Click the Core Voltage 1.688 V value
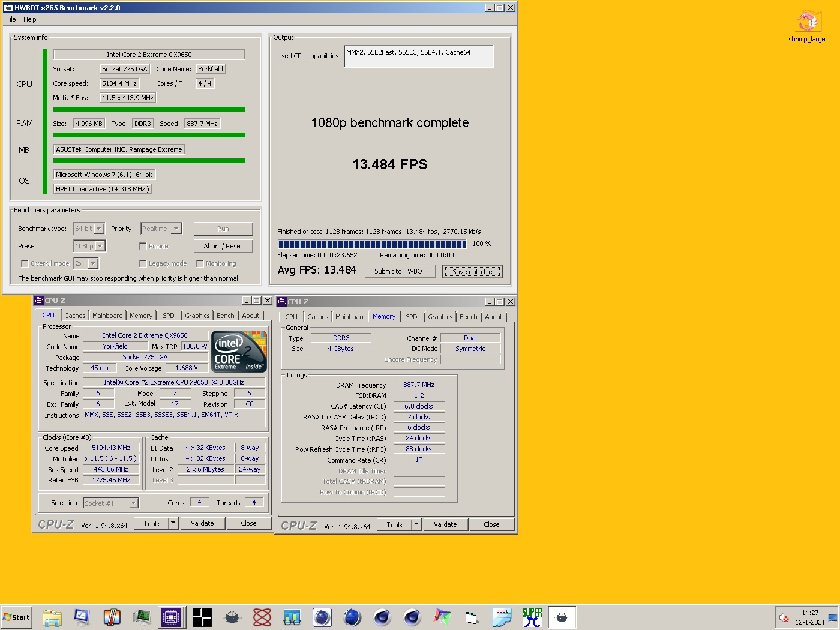840x630 pixels. click(187, 368)
